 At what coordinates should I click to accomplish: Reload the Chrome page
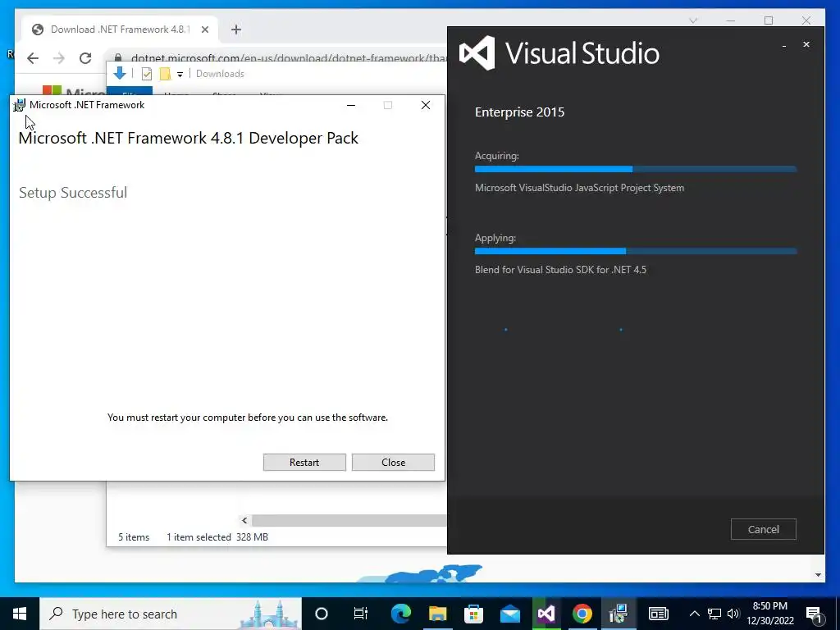(x=85, y=58)
